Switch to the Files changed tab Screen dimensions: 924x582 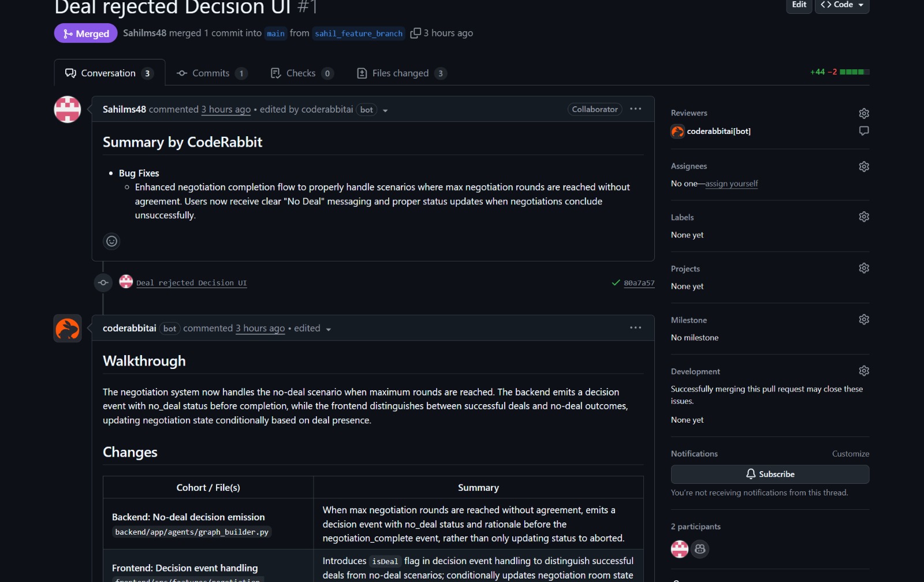pos(402,73)
